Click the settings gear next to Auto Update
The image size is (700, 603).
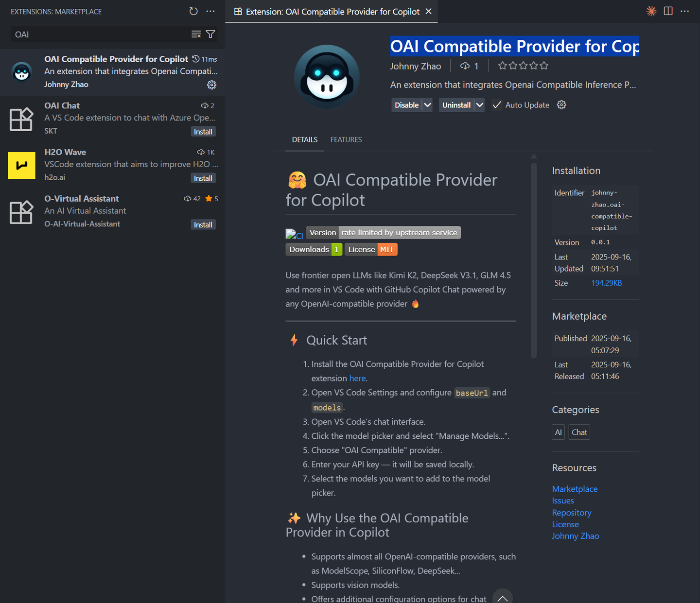(x=561, y=104)
